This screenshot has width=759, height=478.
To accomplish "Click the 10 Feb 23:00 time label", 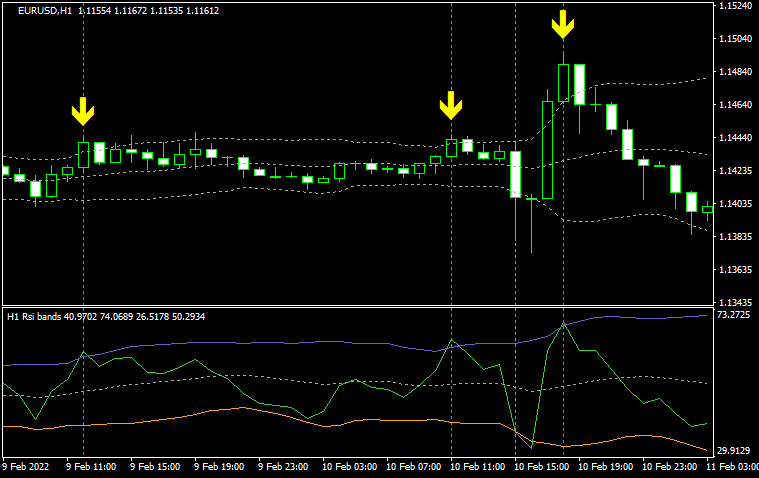I will (x=669, y=467).
